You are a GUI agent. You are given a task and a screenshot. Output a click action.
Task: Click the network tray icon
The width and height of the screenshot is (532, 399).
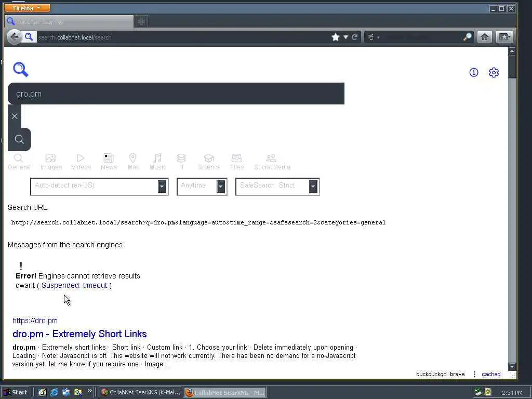(x=478, y=392)
